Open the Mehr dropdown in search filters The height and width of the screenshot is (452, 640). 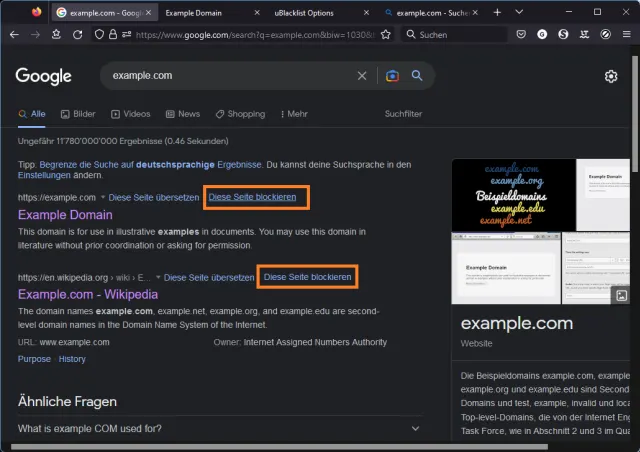pyautogui.click(x=293, y=114)
